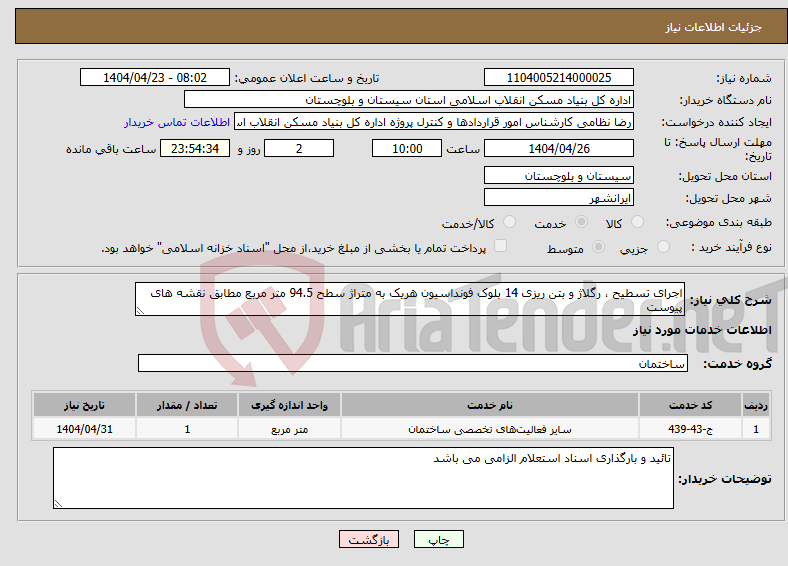Click the کد خدمت column header
Viewport: 788px width, 566px height.
click(691, 405)
